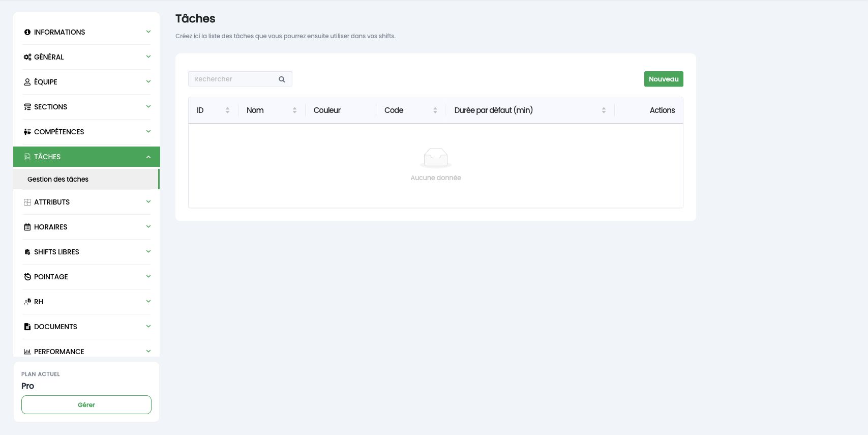
Task: Expand the Informations section chevron
Action: [148, 32]
